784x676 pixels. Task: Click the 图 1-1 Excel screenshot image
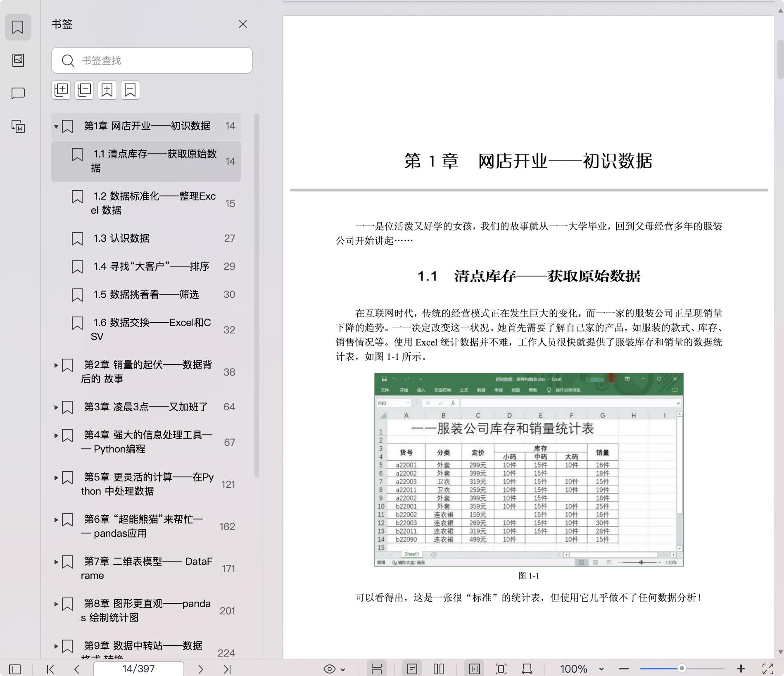(529, 469)
